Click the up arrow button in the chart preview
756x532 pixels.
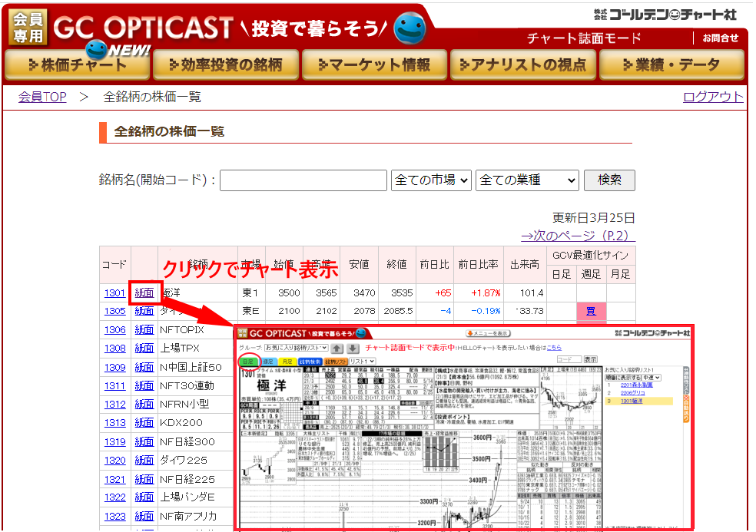tap(337, 348)
